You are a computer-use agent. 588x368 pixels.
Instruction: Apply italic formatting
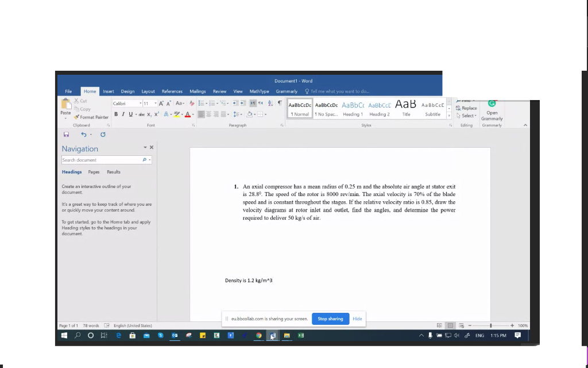click(x=123, y=114)
